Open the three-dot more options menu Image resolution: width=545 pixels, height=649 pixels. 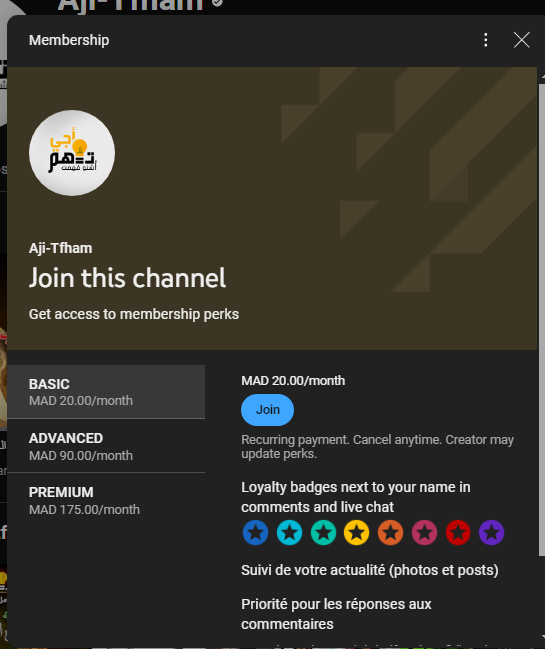tap(486, 40)
